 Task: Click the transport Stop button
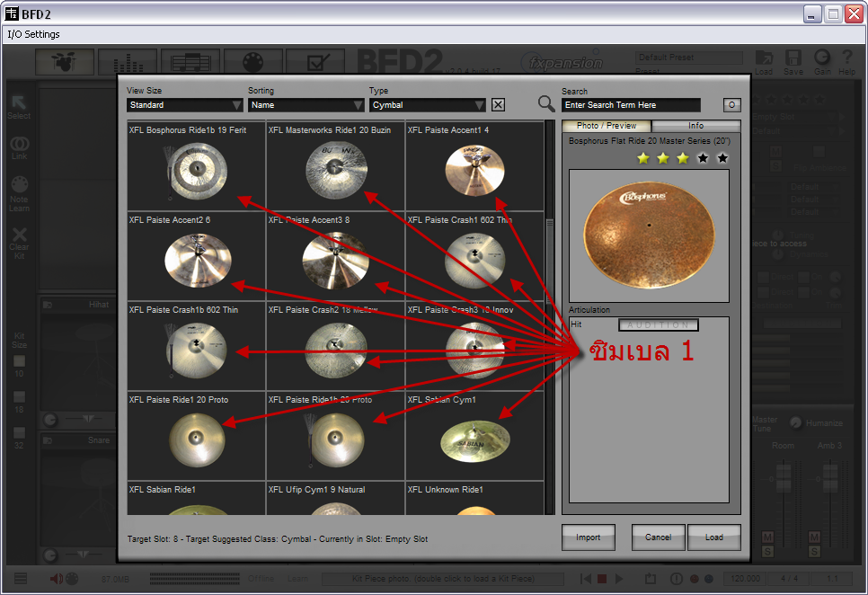coord(602,579)
